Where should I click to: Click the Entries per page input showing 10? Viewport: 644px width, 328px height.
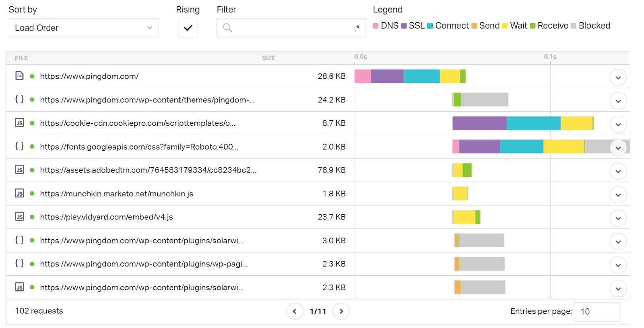coord(597,312)
